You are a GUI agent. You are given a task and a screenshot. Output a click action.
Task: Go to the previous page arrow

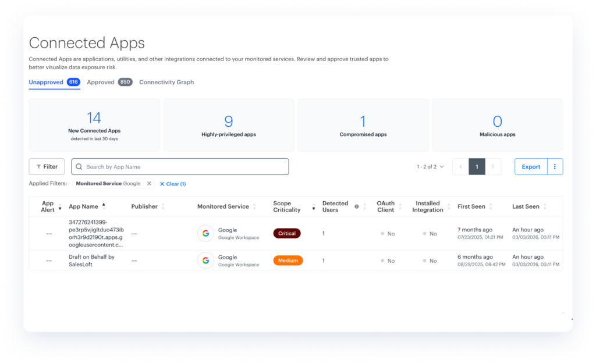click(x=460, y=167)
